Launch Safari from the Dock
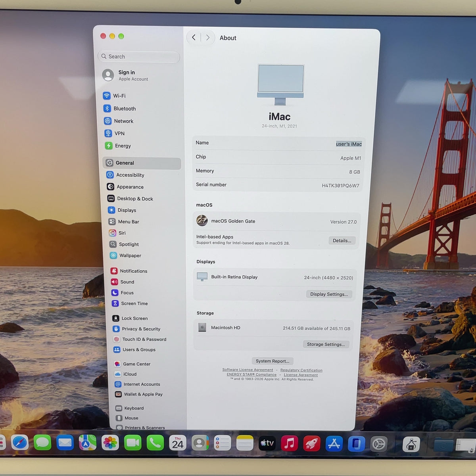This screenshot has height=476, width=476. pyautogui.click(x=19, y=442)
